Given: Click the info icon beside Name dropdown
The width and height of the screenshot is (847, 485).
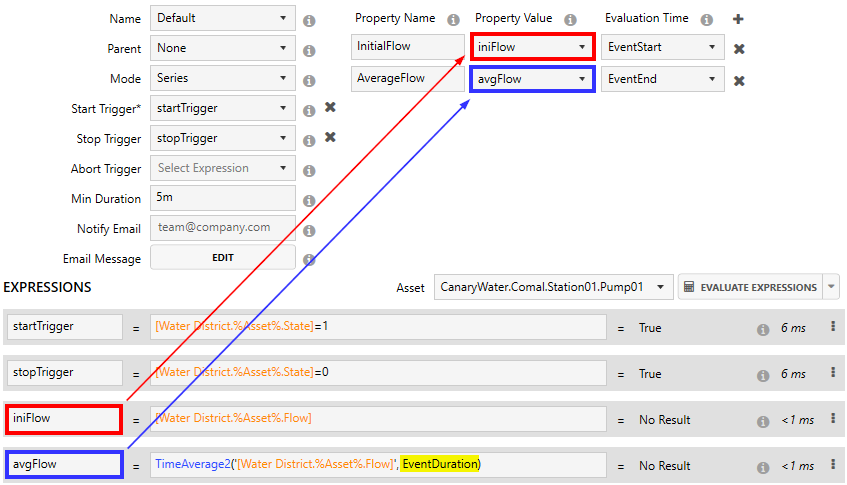Looking at the screenshot, I should point(309,21).
